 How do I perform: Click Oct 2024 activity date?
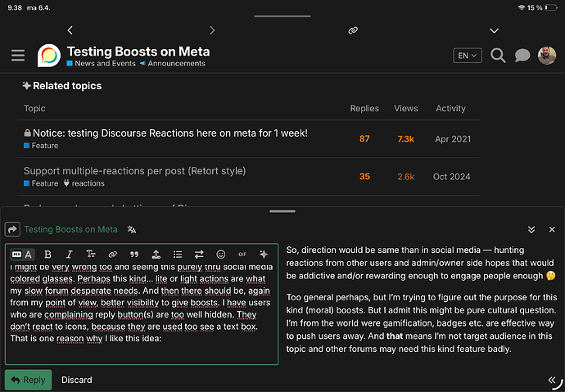pos(451,177)
